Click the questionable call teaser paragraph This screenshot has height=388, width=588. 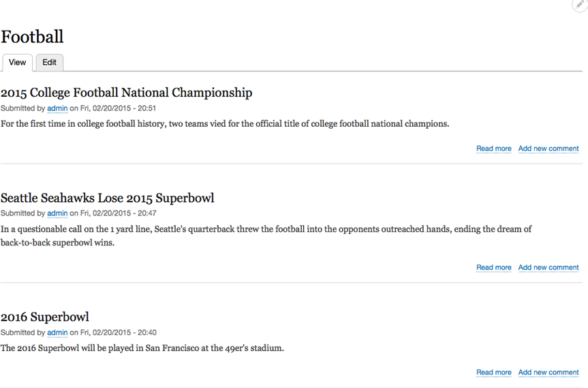[x=266, y=236]
